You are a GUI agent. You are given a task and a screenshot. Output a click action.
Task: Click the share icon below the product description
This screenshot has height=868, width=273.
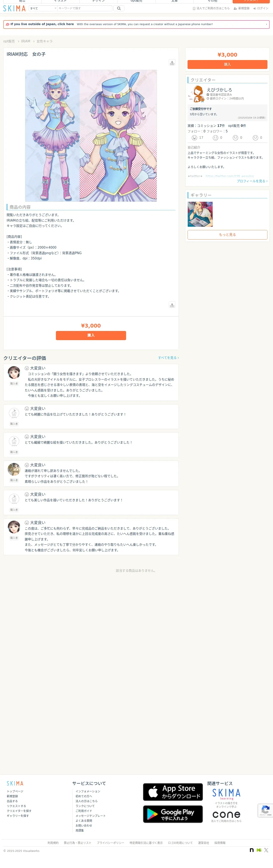pyautogui.click(x=172, y=305)
